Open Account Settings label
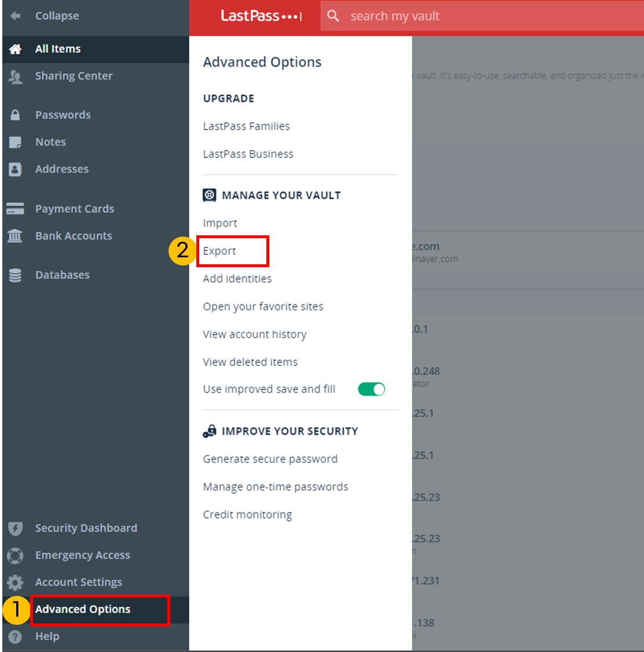 79,582
